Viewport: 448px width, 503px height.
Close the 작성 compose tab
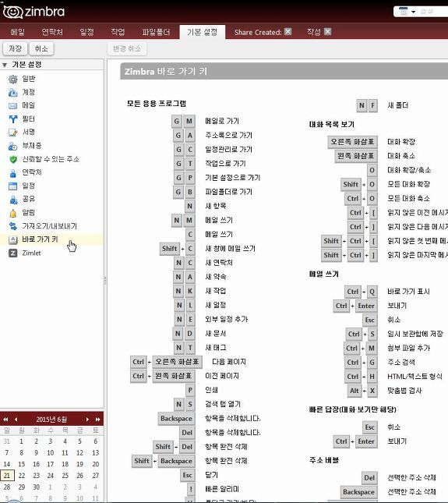point(327,31)
